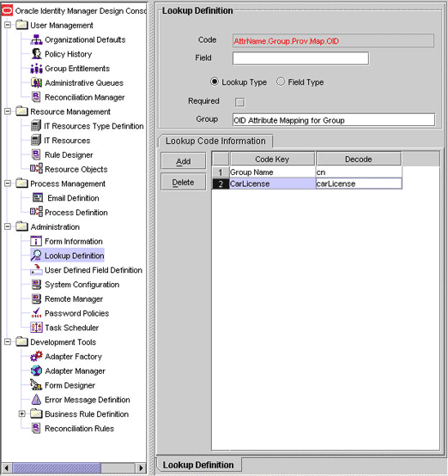
Task: Open User Defined Field Definition icon
Action: (36, 269)
